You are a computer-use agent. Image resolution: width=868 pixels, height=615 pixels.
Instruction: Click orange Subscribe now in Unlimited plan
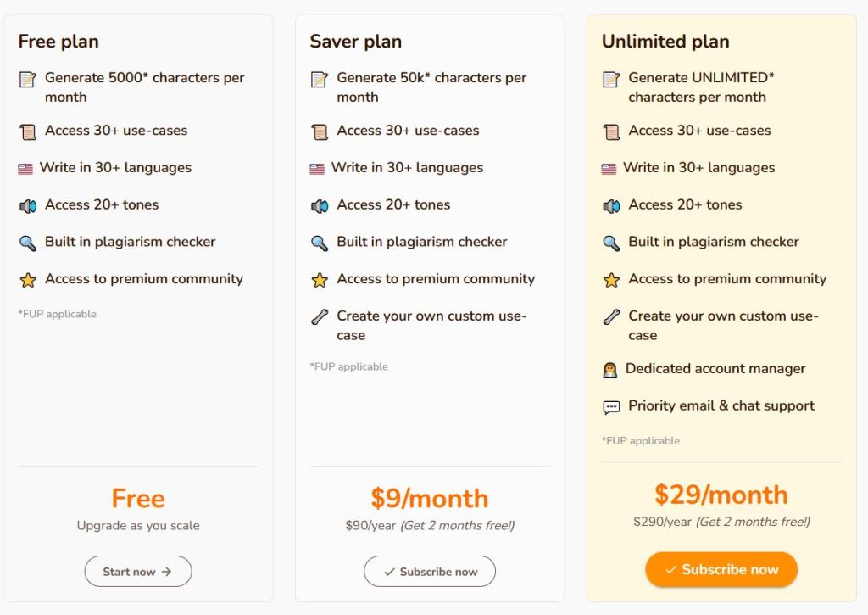[721, 569]
